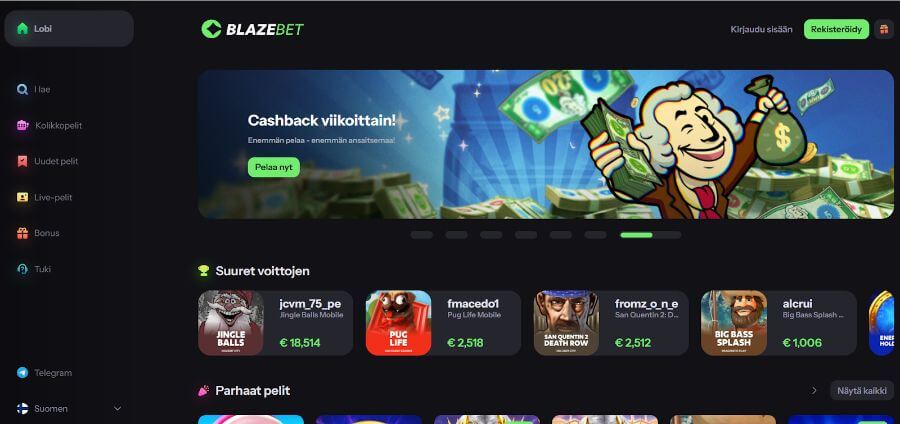
Task: Select the first banner carousel indicator
Action: pos(422,235)
